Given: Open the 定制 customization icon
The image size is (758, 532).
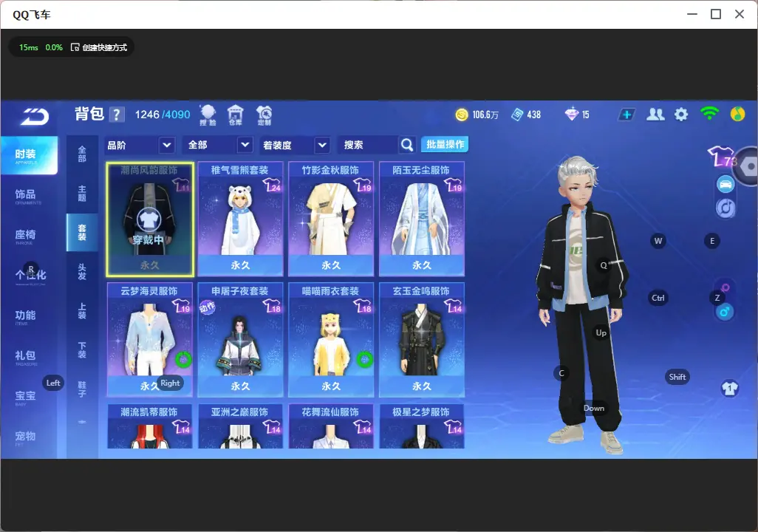Looking at the screenshot, I should (264, 115).
